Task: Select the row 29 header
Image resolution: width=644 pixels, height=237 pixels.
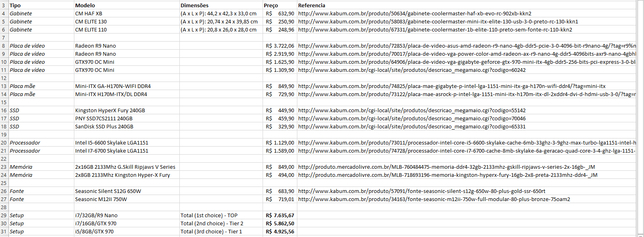Action: (4, 215)
